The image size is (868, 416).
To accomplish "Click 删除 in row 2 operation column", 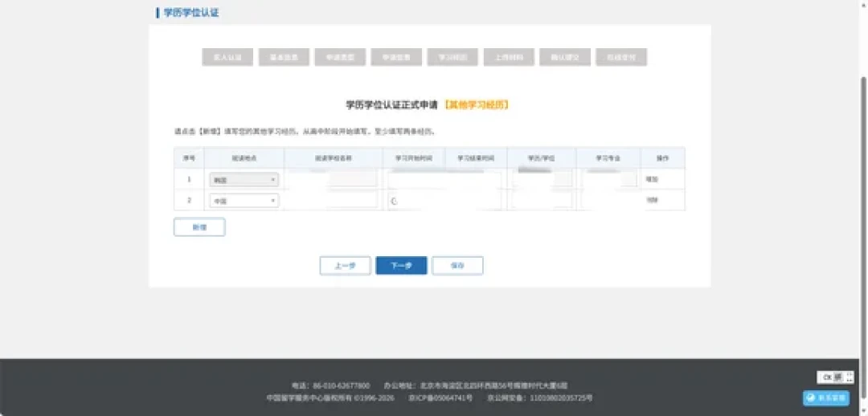I will coord(650,200).
